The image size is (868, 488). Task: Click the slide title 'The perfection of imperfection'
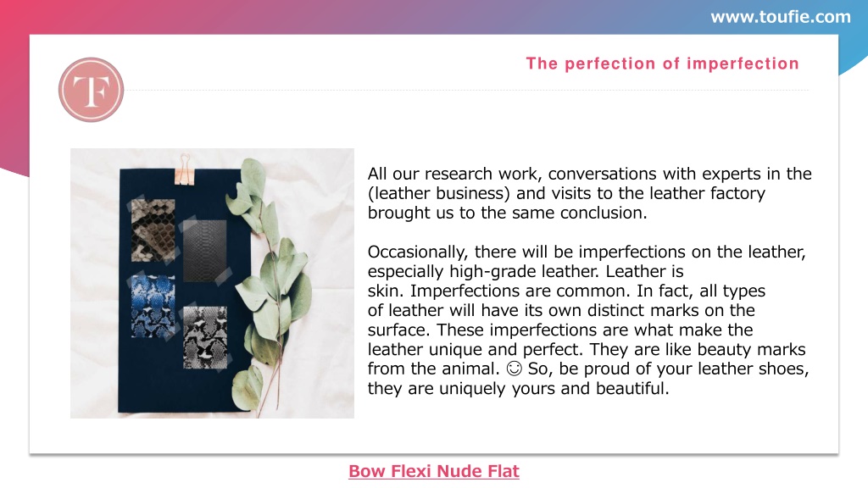pos(663,64)
